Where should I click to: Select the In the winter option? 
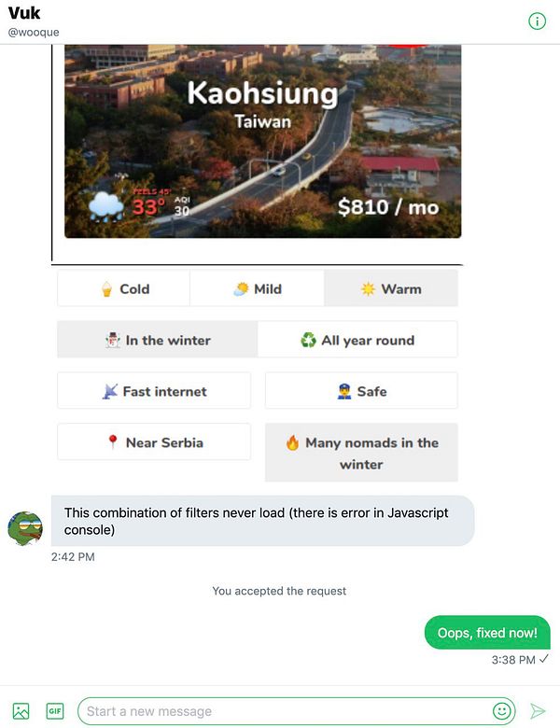158,340
